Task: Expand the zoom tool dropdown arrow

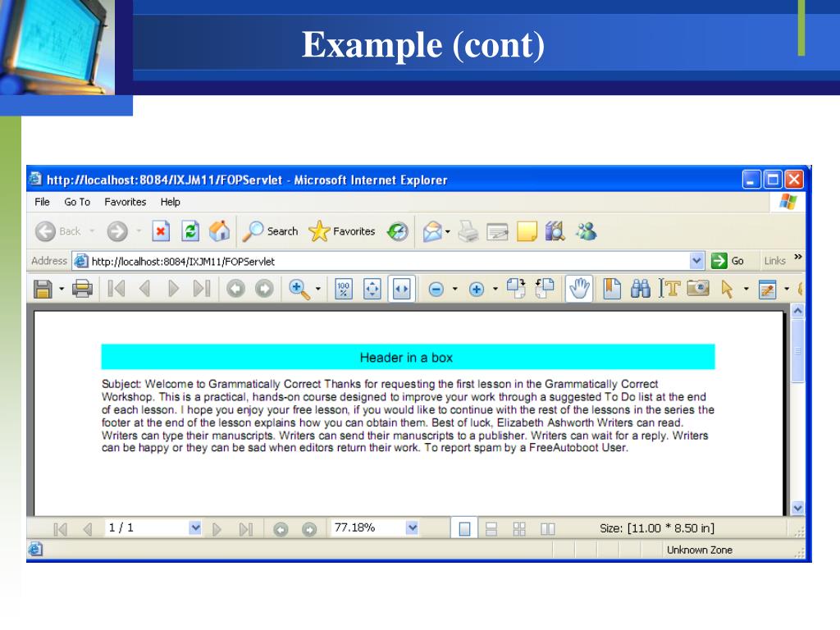Action: tap(318, 289)
